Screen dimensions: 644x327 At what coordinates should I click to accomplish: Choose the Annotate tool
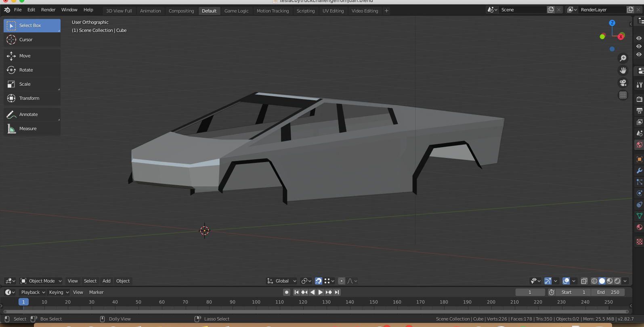(32, 114)
